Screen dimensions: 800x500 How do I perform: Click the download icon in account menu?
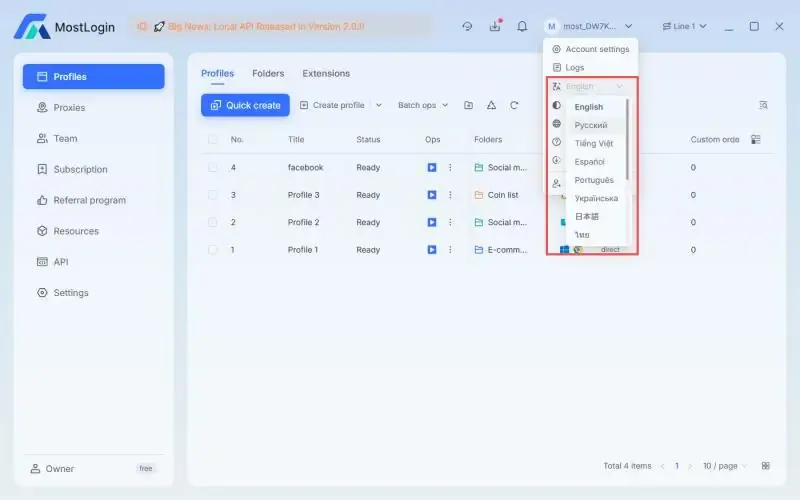[557, 160]
